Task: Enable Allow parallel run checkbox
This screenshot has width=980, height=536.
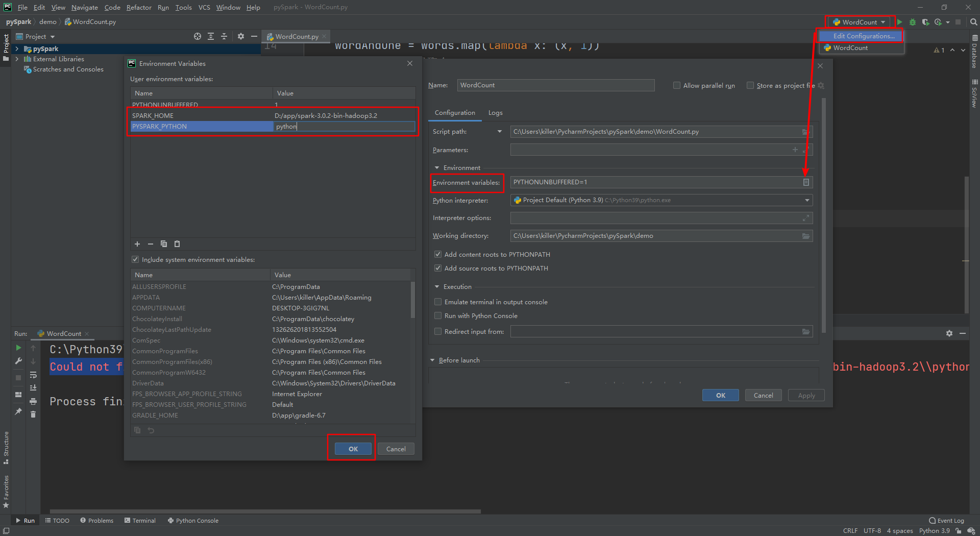Action: point(677,85)
